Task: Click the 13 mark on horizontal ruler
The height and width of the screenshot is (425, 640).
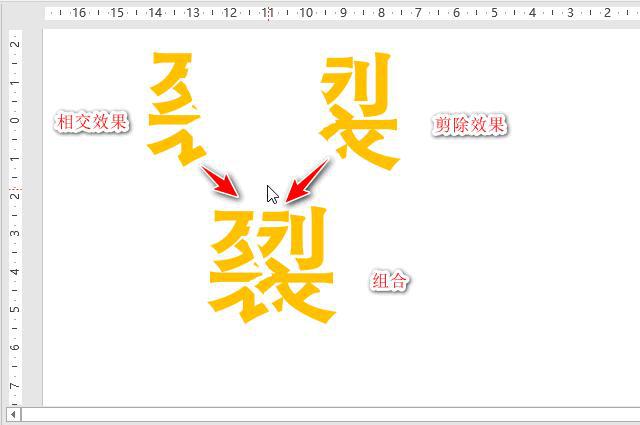Action: 192,13
